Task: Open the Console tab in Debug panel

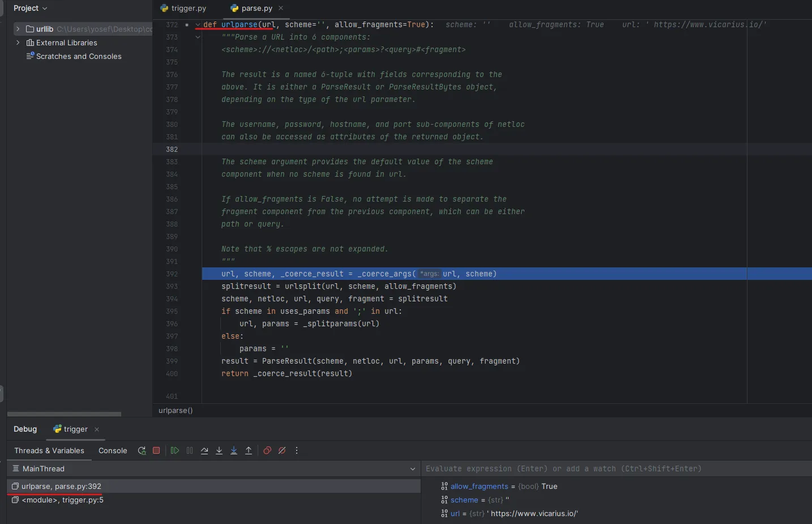Action: 112,451
